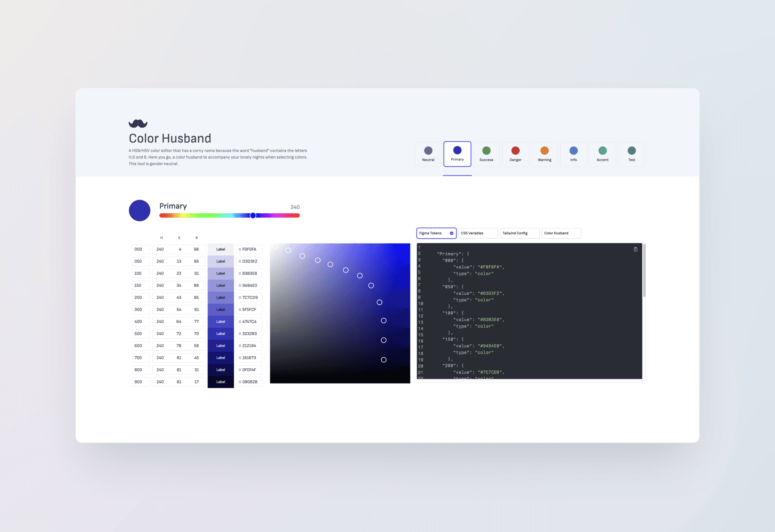Select the Neutral palette tab
The image size is (775, 532).
pos(428,154)
